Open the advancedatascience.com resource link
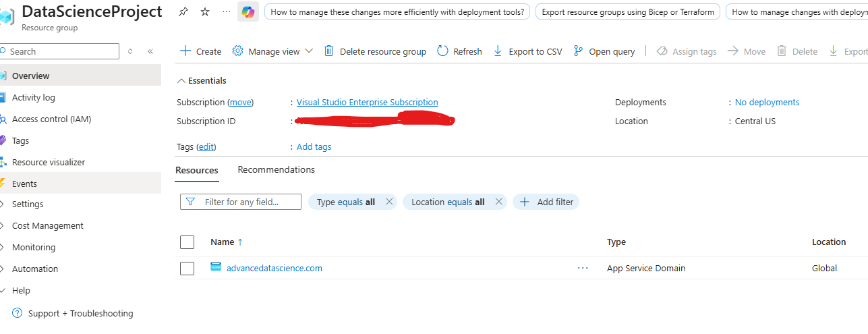This screenshot has width=868, height=334. coord(274,268)
